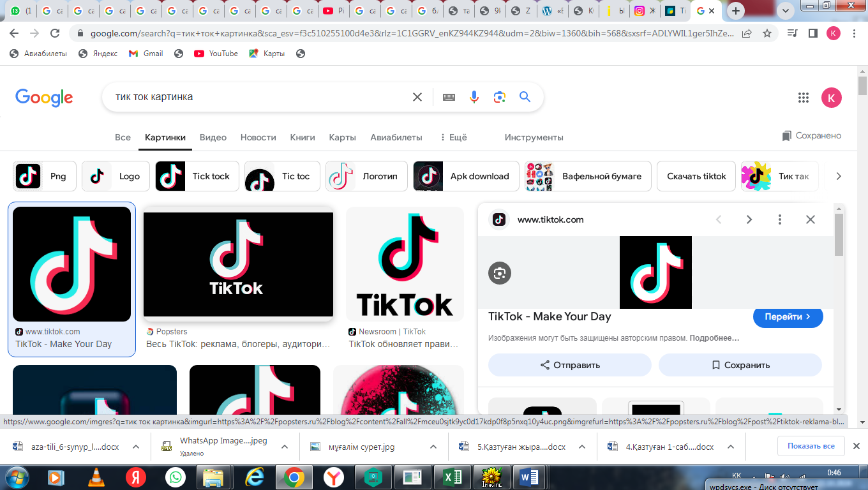Open a new browser tab
868x490 pixels.
[x=737, y=11]
